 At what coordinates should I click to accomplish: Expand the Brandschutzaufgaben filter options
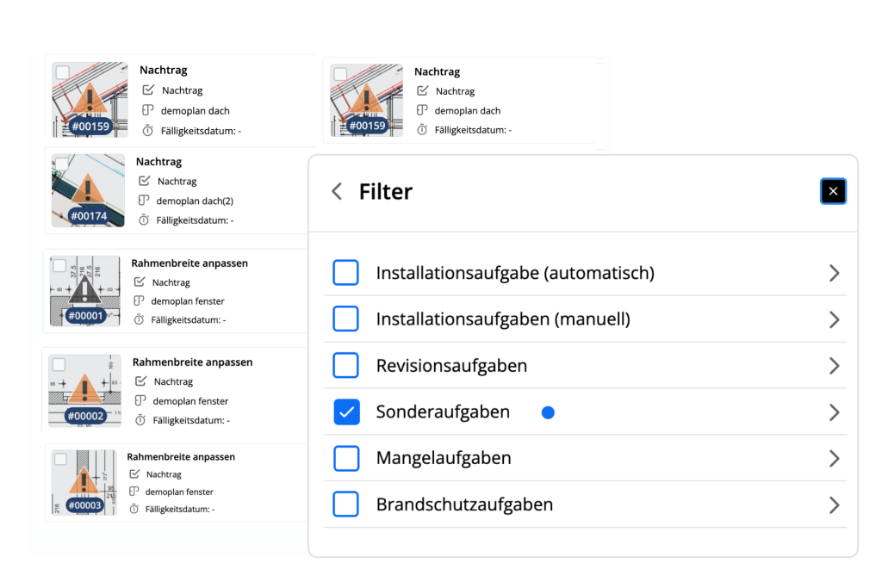pyautogui.click(x=834, y=504)
